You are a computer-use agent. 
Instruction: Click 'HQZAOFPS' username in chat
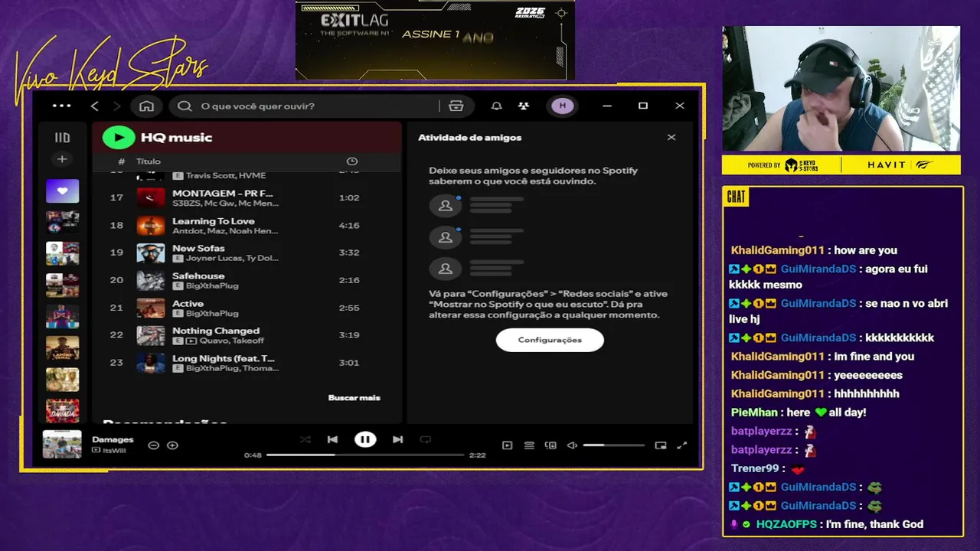pyautogui.click(x=787, y=524)
